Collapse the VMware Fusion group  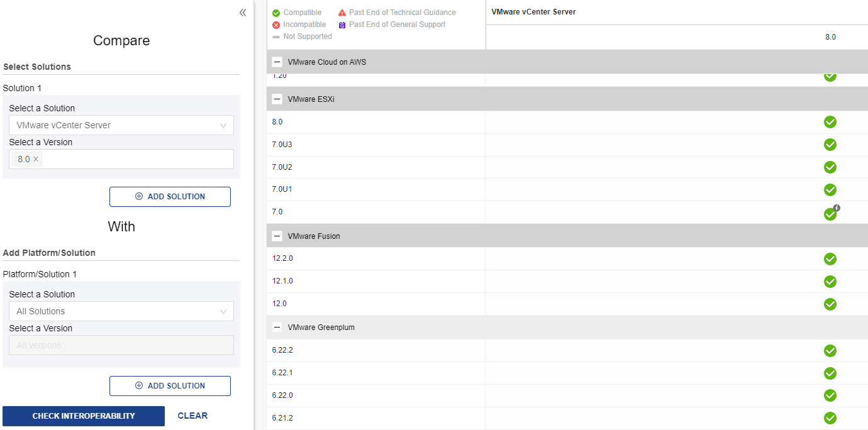point(277,236)
